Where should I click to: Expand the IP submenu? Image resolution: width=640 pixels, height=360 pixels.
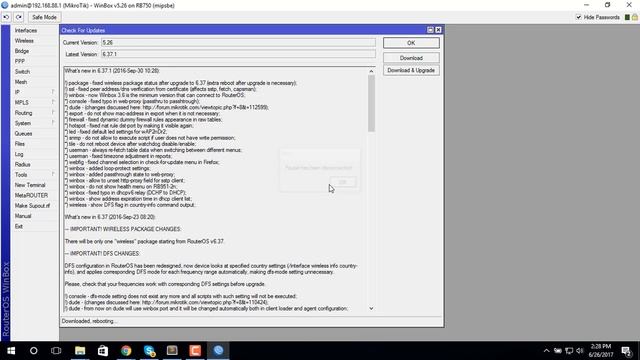point(35,92)
